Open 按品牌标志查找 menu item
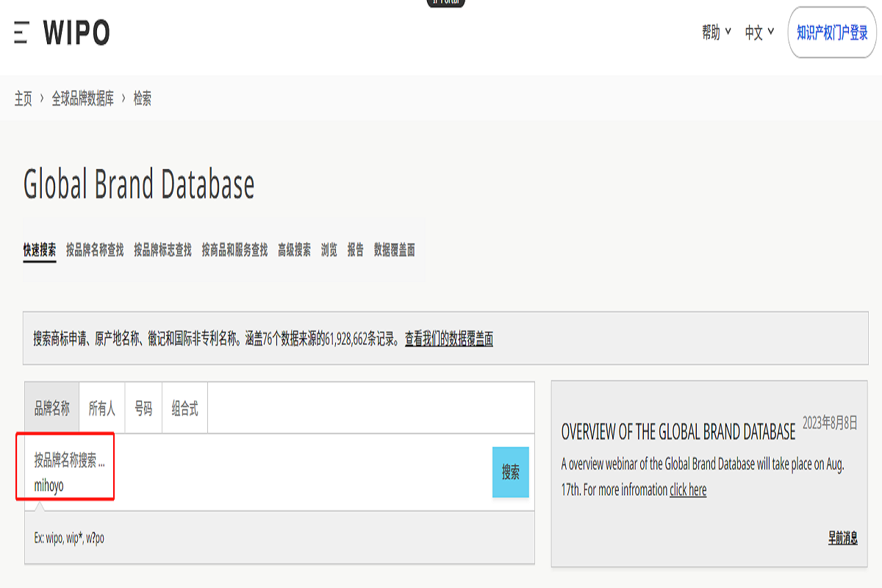 162,250
